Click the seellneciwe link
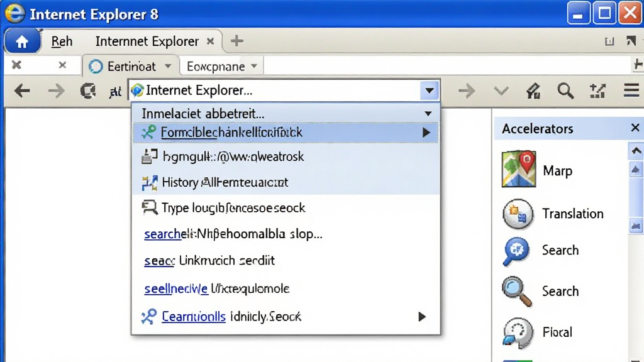This screenshot has height=362, width=644. (176, 289)
